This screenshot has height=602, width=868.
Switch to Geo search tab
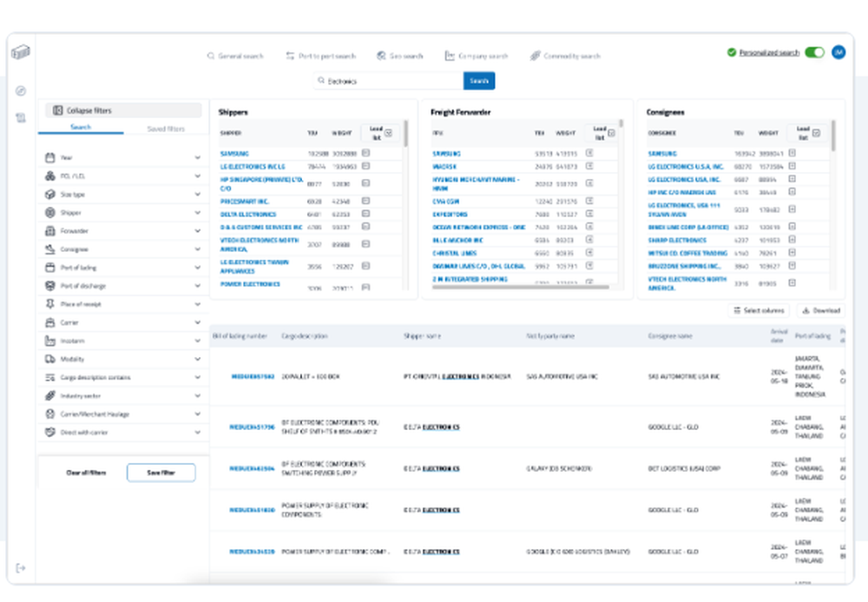pos(400,56)
